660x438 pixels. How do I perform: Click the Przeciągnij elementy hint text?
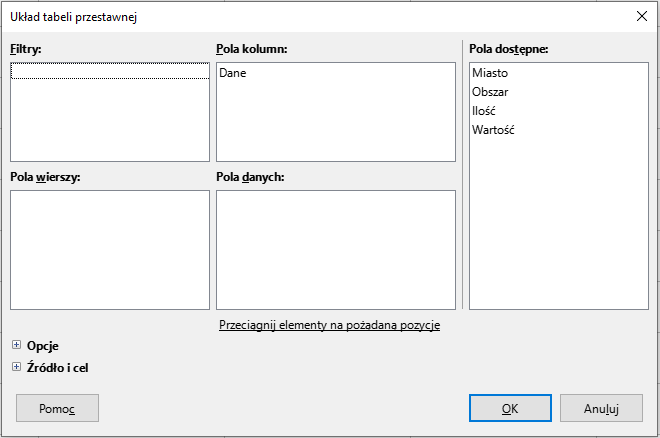pyautogui.click(x=329, y=325)
